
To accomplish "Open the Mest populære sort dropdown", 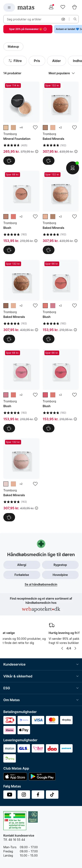I will [62, 73].
